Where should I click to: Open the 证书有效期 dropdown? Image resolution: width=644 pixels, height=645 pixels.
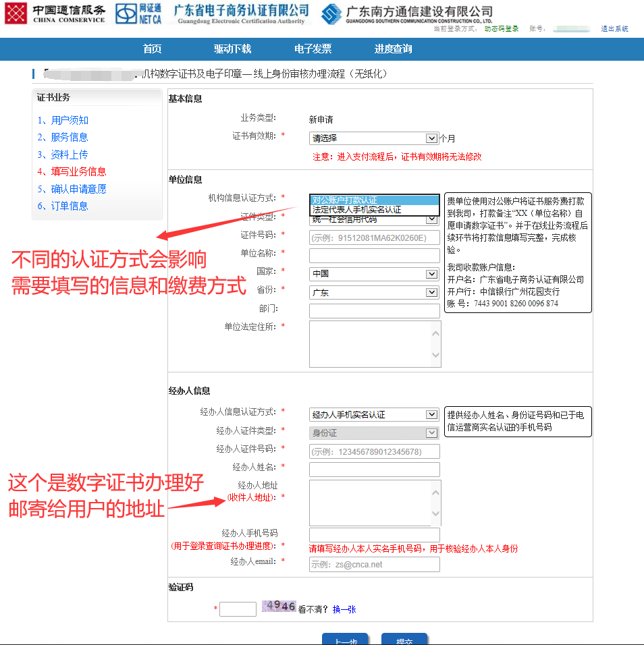pyautogui.click(x=374, y=138)
